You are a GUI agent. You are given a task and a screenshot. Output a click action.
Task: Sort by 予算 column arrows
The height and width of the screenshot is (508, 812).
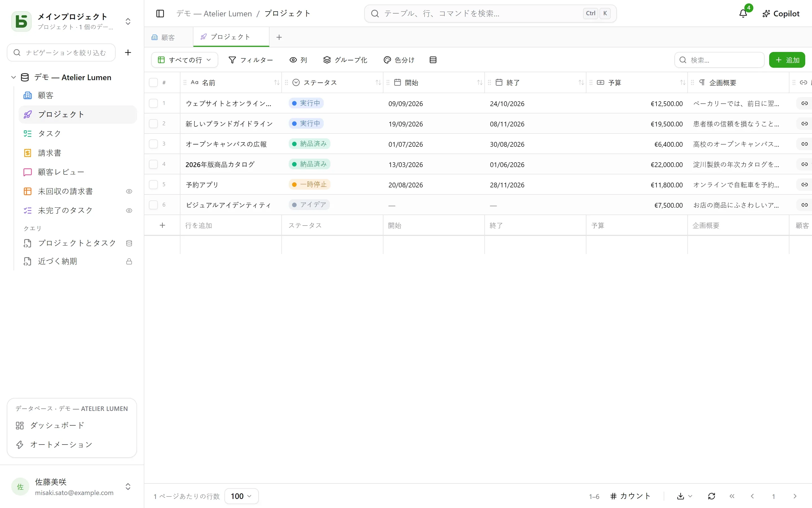pos(683,82)
